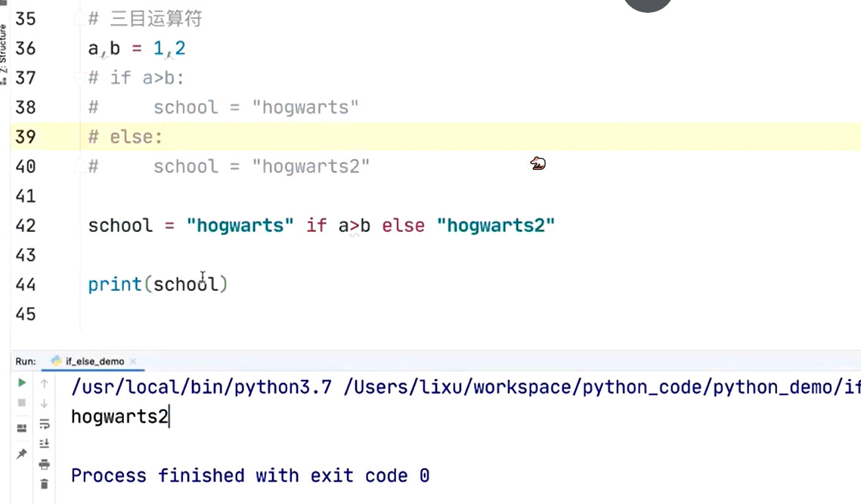Image resolution: width=861 pixels, height=504 pixels.
Task: Rerun if_else_demo with the green play icon
Action: 22,382
